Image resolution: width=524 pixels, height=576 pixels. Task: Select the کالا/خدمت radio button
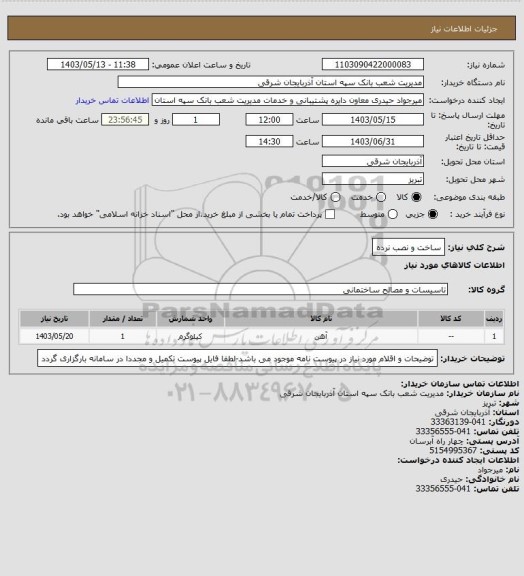[335, 197]
